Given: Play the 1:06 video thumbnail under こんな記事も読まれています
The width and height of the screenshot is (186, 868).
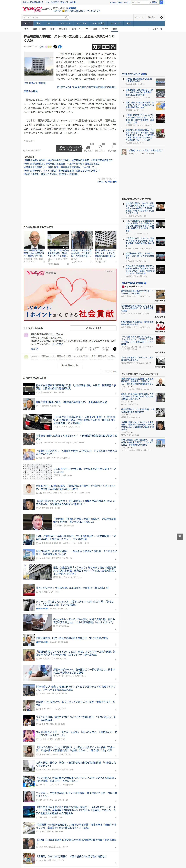Looking at the screenshot, I should 58,240.
